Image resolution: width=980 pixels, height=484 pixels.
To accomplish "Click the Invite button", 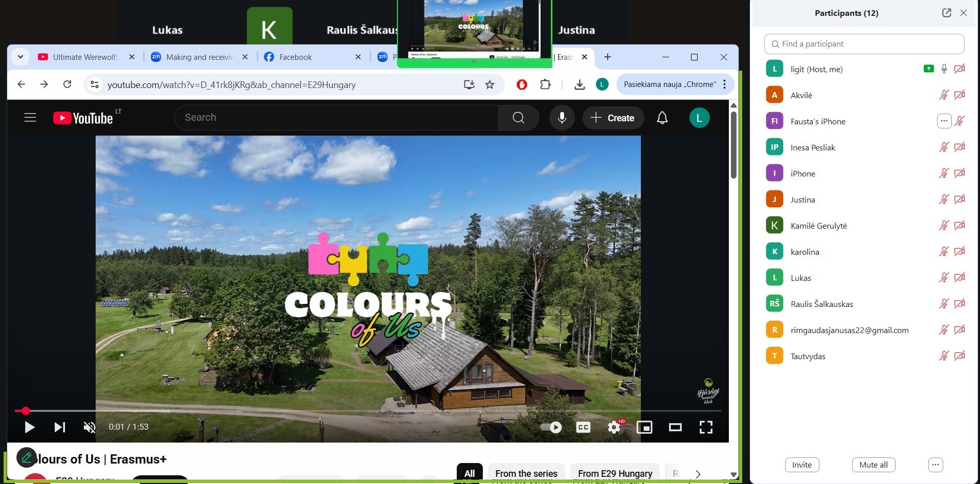I will (801, 465).
